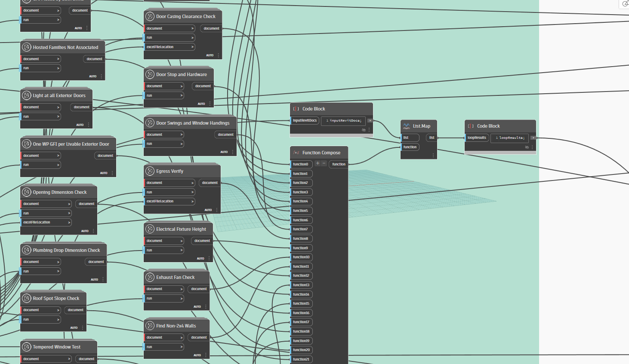Image resolution: width=629 pixels, height=364 pixels.
Task: Click the Door Casing Clearance Check node icon
Action: click(x=150, y=16)
